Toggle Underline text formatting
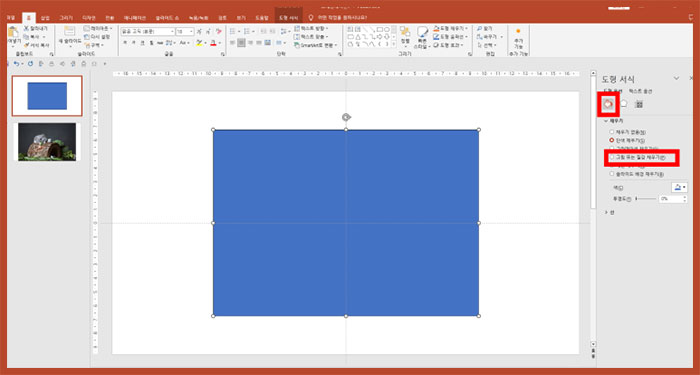This screenshot has width=700, height=375. [142, 43]
